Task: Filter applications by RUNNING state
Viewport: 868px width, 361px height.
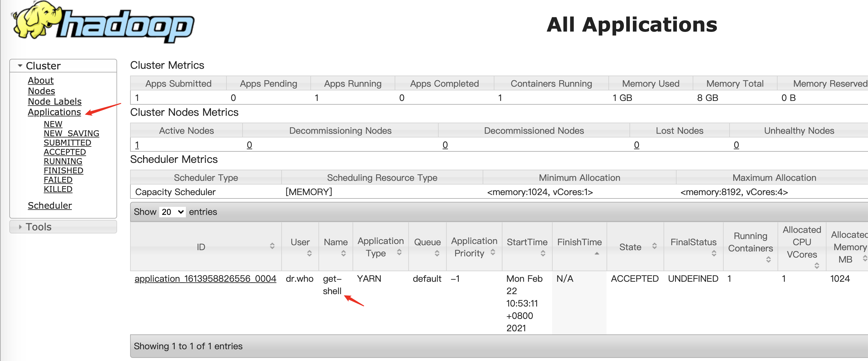Action: [x=63, y=161]
